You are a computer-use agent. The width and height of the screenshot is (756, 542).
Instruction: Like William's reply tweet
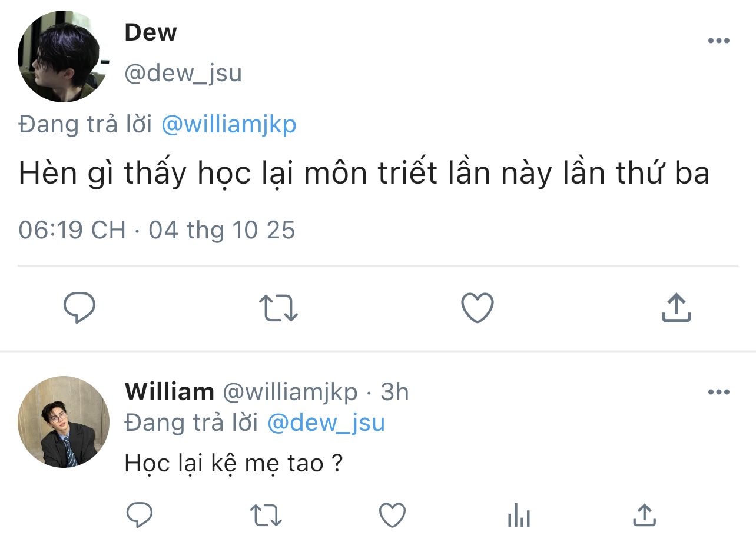tap(392, 516)
